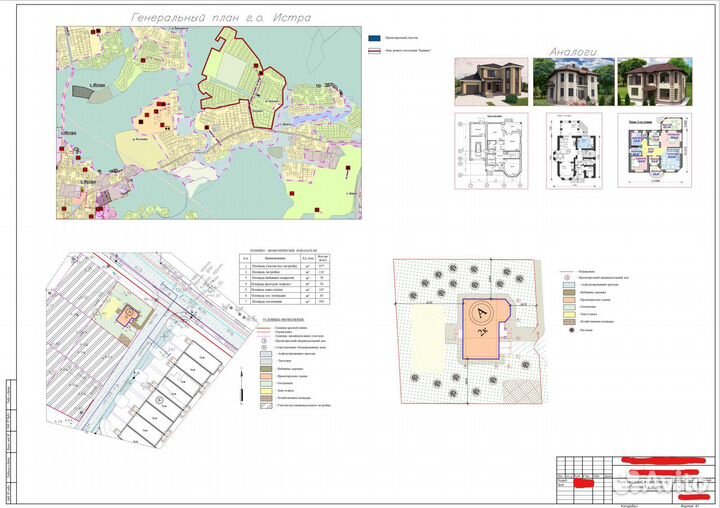Click the hatched paving area at plot corner
Screen dimensions: 720x508
[x=520, y=388]
